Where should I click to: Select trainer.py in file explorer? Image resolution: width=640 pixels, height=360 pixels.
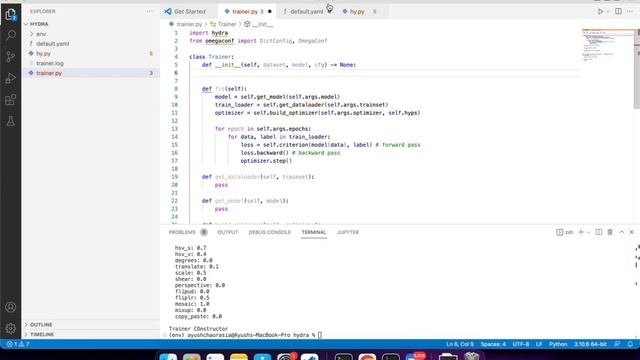(x=91, y=73)
